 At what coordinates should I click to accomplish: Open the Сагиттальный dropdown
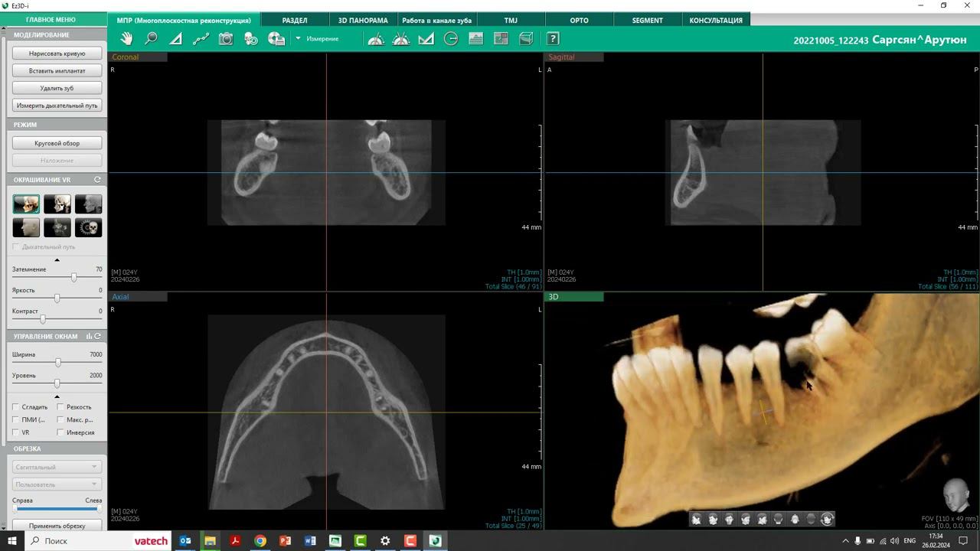tap(57, 467)
